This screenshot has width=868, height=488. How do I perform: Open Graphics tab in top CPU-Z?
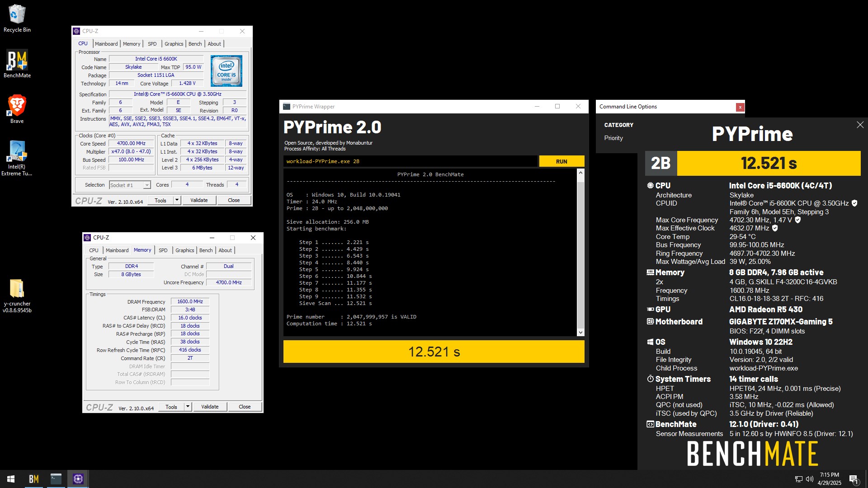(174, 44)
